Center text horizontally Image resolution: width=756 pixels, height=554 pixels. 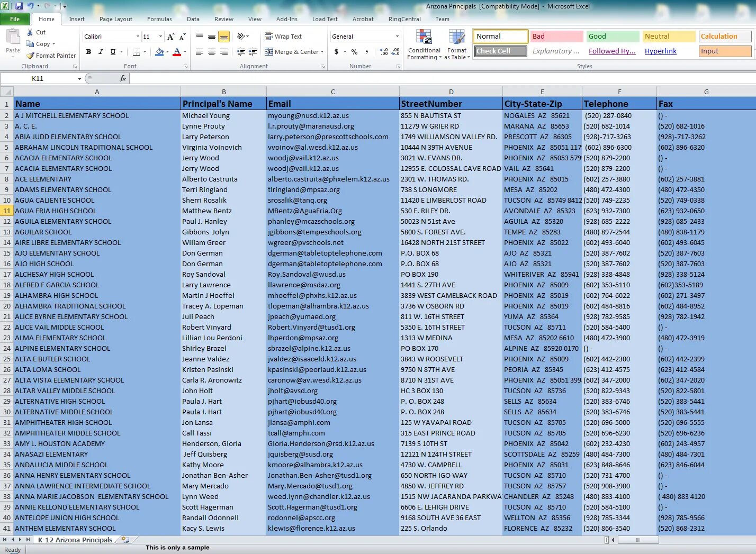[x=212, y=52]
